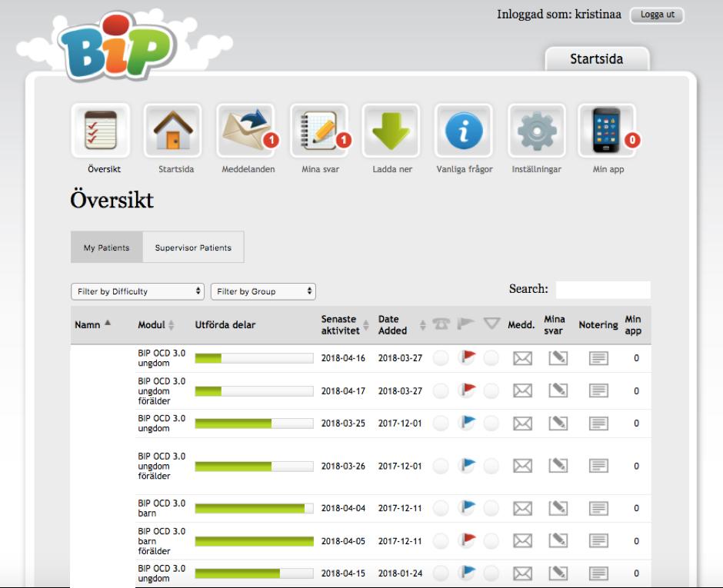Click the triangle icon in the table header
723x588 pixels.
pos(491,324)
